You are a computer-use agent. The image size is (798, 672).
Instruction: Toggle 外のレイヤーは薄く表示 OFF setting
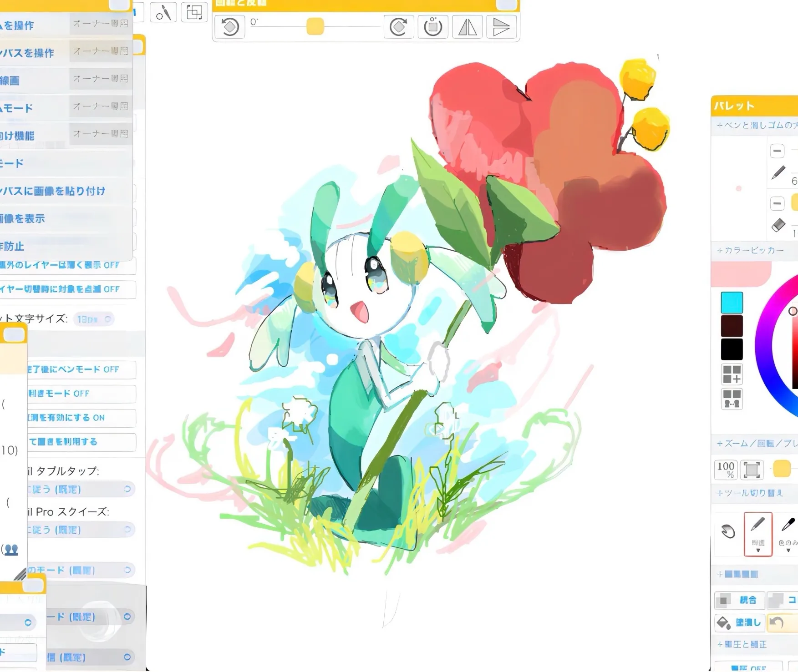point(67,265)
